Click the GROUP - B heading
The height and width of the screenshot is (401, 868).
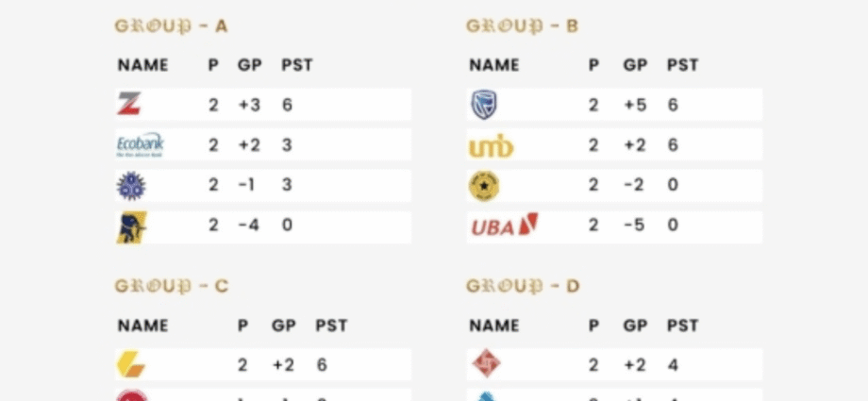(522, 25)
